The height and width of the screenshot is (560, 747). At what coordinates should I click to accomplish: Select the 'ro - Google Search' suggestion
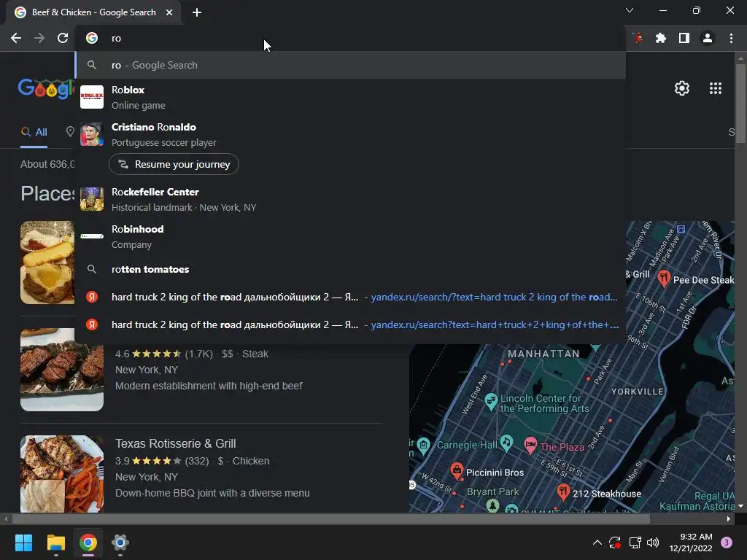point(351,65)
